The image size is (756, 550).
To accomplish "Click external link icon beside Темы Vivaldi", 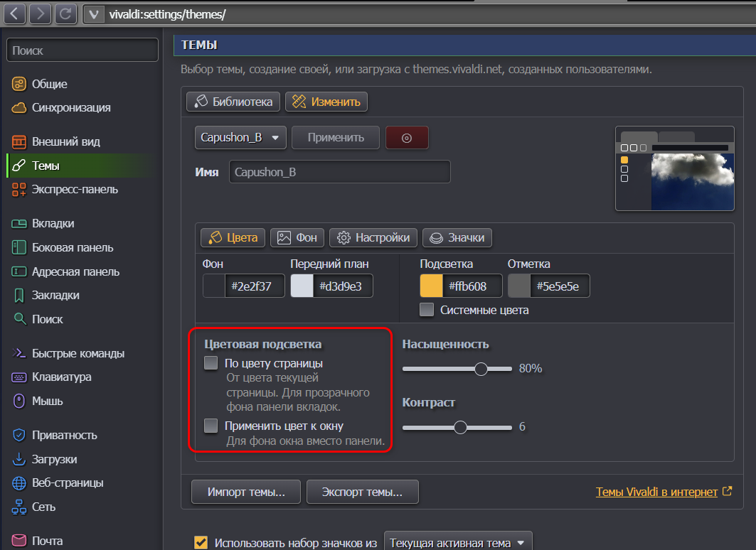I will [x=727, y=491].
